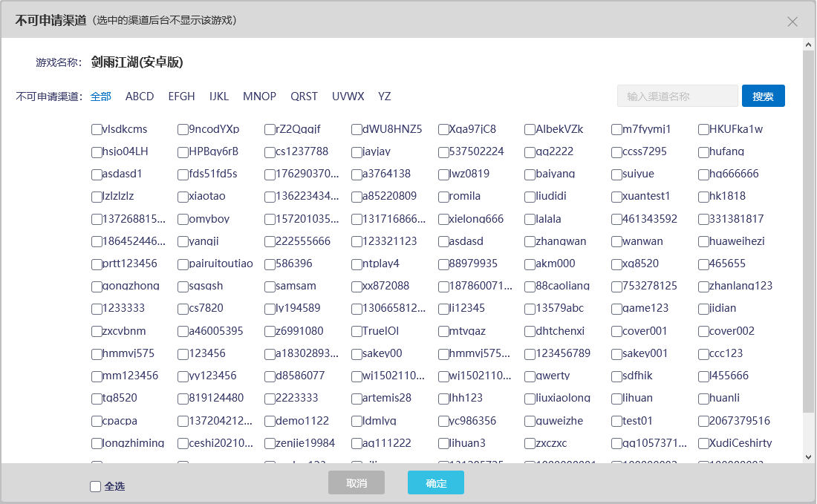Tick the omyboy checkbox
The image size is (817, 504).
[x=183, y=219]
